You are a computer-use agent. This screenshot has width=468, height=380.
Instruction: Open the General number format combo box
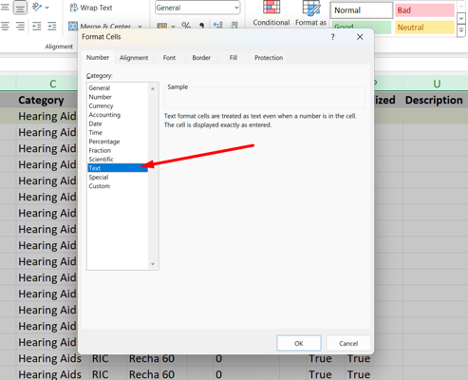point(198,8)
